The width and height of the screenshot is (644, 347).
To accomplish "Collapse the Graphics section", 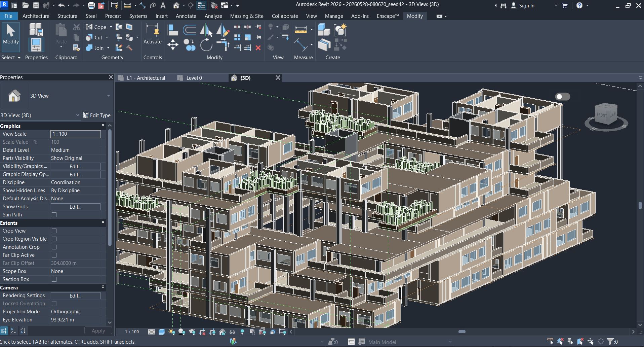I will tap(103, 126).
